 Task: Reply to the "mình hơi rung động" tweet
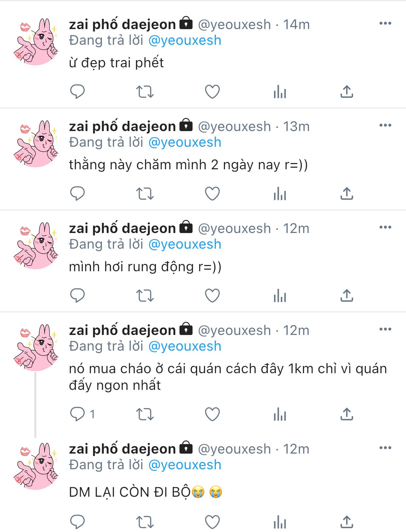(x=77, y=295)
